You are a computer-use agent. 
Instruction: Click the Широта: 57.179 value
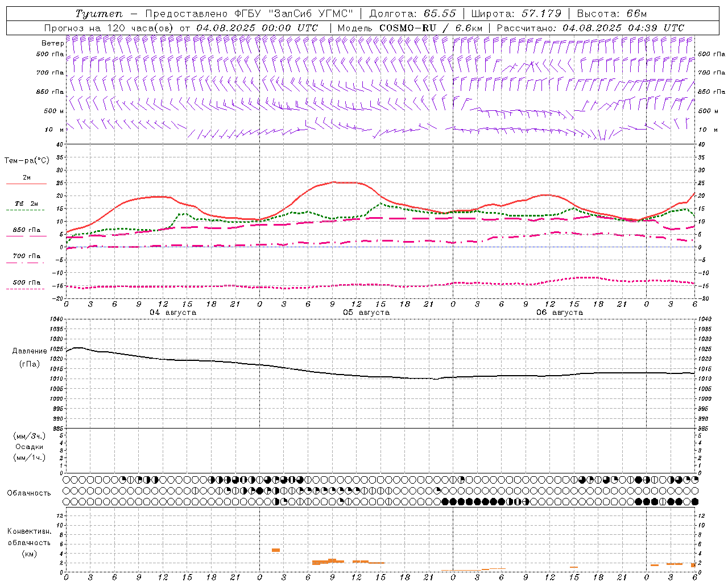tap(517, 14)
